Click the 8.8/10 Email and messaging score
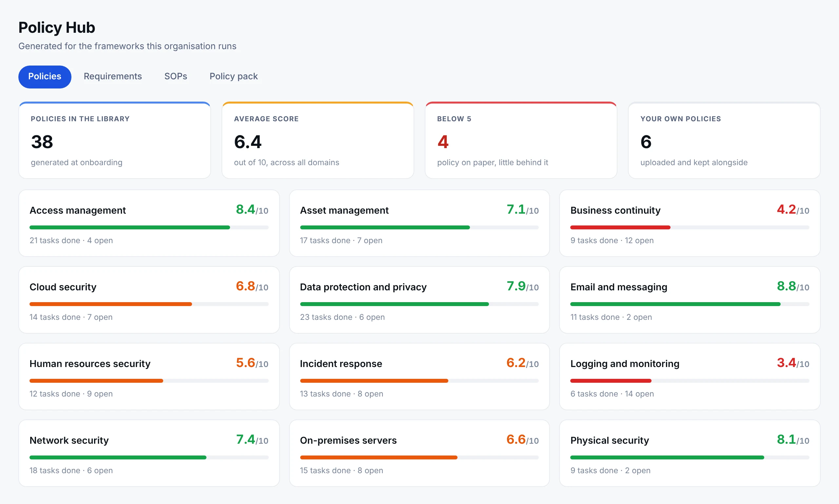 click(793, 286)
